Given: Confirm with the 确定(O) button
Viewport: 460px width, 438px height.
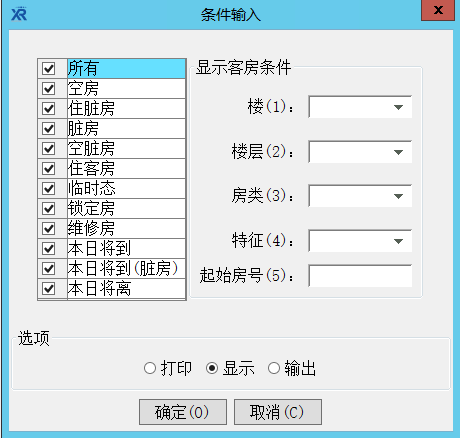Looking at the screenshot, I should click(183, 412).
